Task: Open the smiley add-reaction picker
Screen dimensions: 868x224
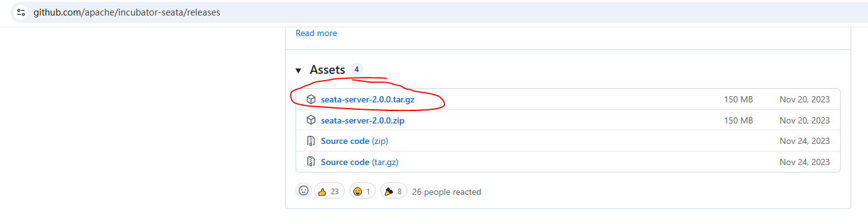Action: (x=304, y=191)
